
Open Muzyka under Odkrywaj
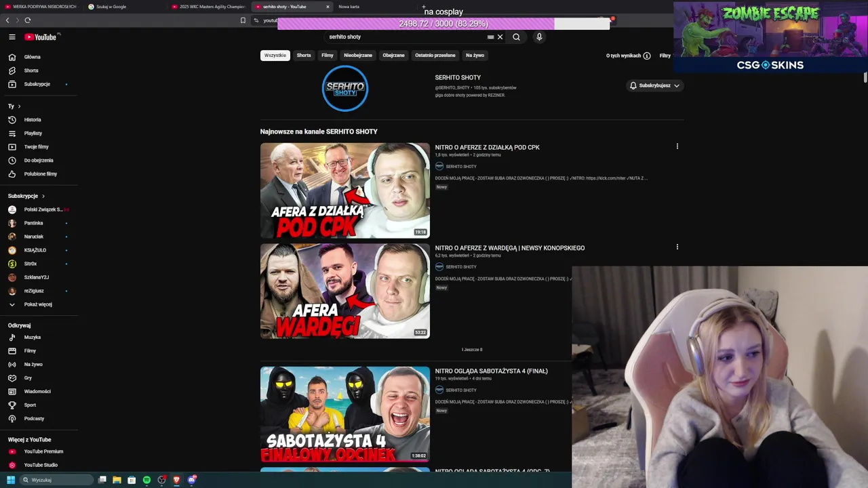point(32,338)
